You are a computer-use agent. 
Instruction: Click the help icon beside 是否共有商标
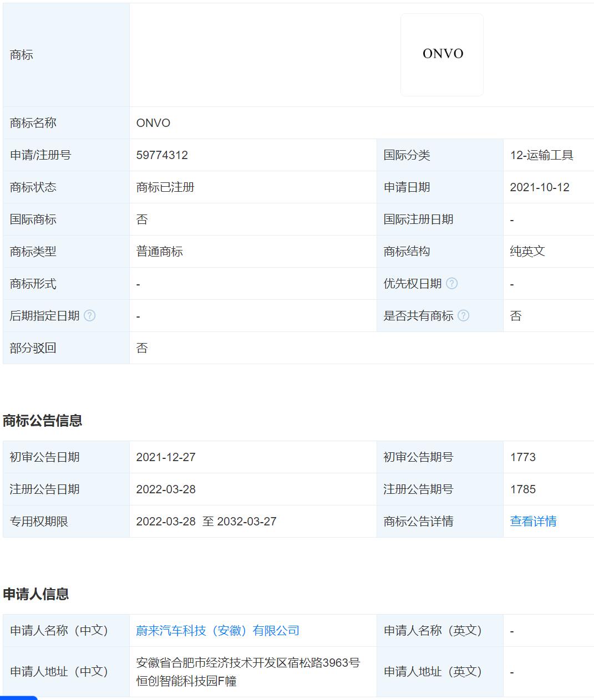pyautogui.click(x=464, y=316)
